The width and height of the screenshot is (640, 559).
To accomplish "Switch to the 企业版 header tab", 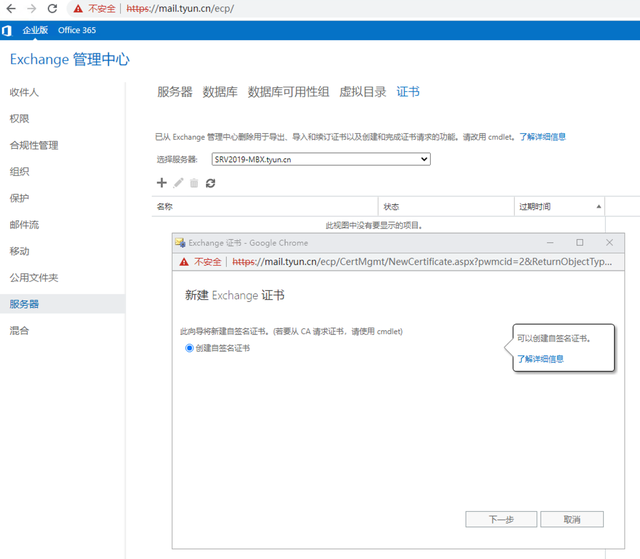I will click(x=35, y=30).
